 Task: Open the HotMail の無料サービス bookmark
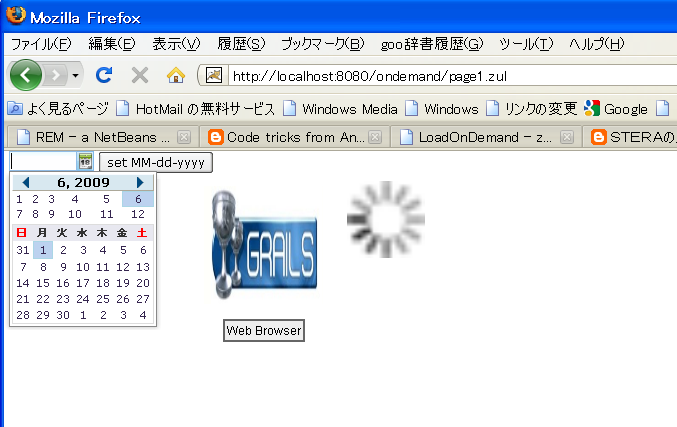196,109
